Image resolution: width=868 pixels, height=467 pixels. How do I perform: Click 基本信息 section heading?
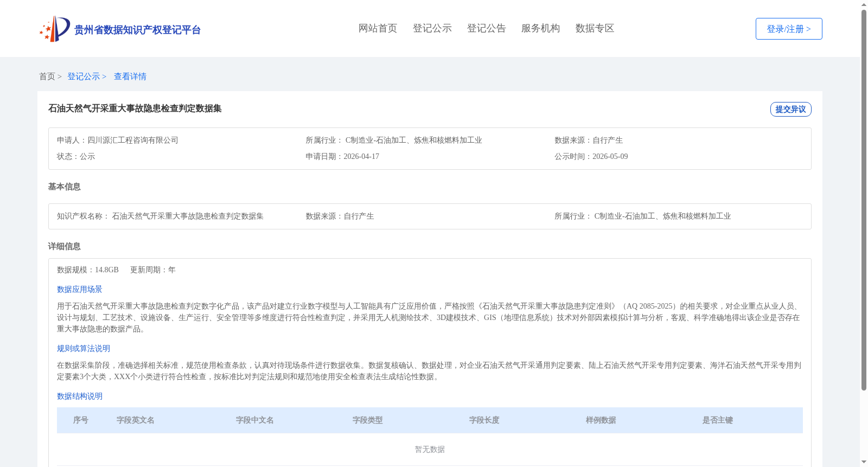click(x=64, y=187)
